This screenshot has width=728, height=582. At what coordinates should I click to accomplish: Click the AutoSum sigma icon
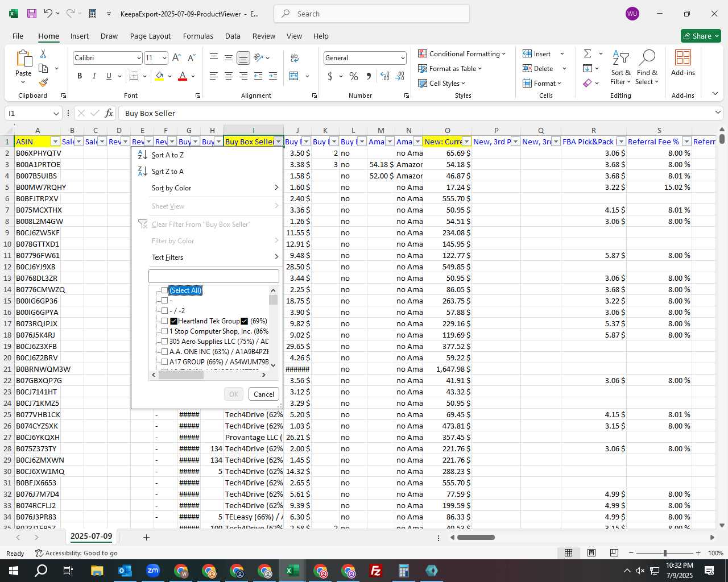click(x=588, y=53)
